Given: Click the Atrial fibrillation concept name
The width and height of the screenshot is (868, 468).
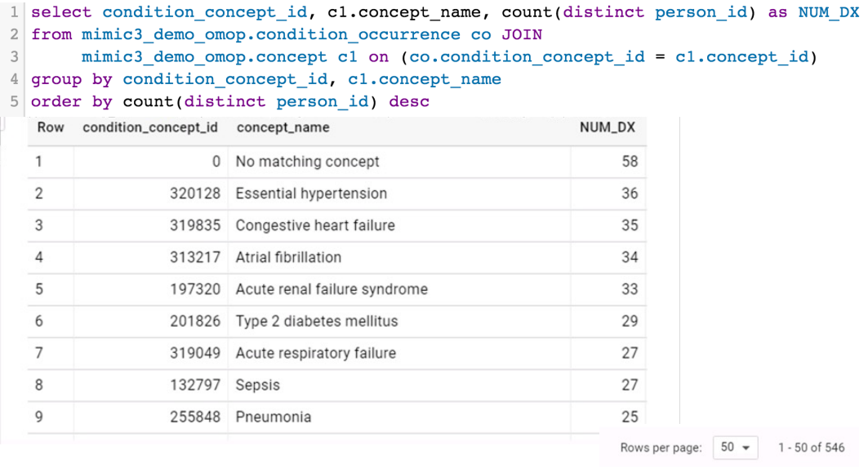Looking at the screenshot, I should point(288,257).
